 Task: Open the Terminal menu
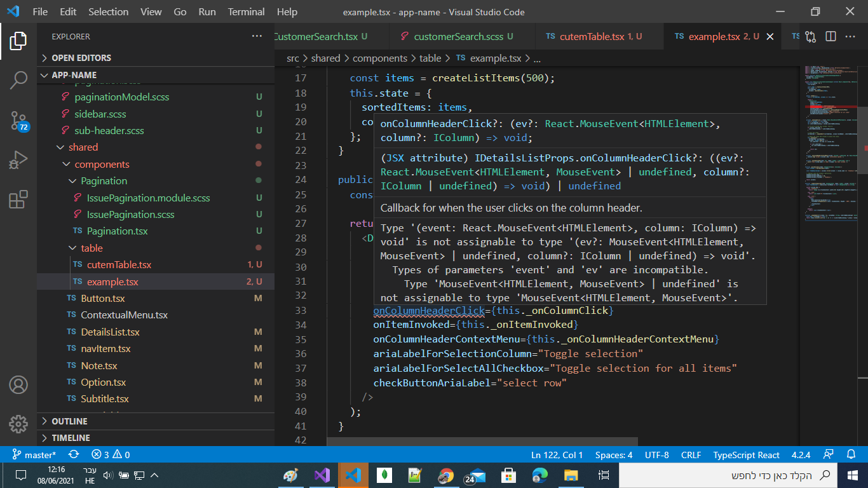[x=246, y=11]
